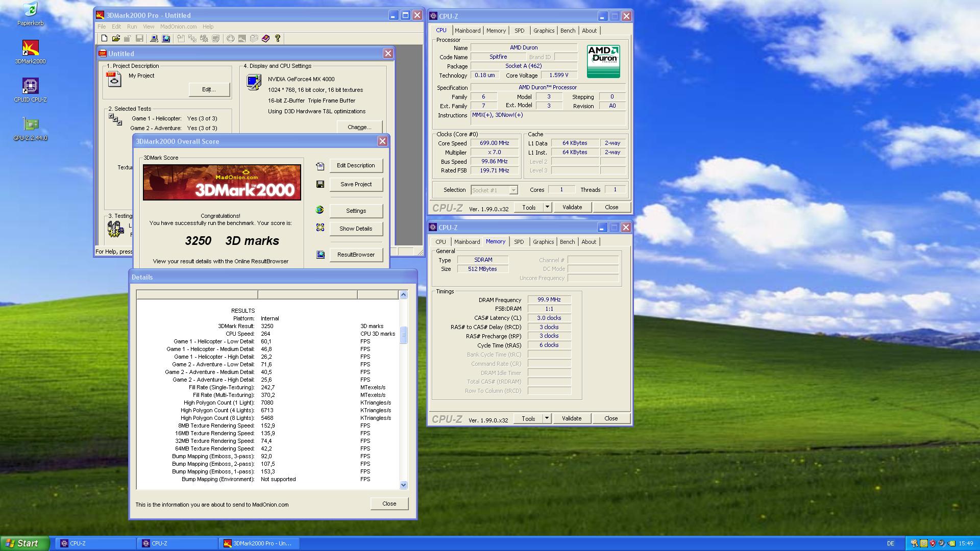The width and height of the screenshot is (980, 551).
Task: Click the greyed-out floppy Save toolbar icon
Action: (x=139, y=38)
